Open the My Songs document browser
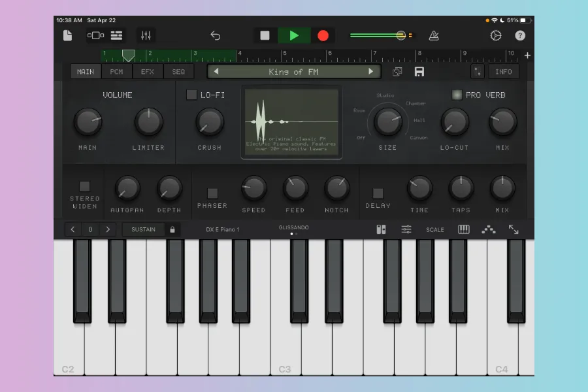 67,35
